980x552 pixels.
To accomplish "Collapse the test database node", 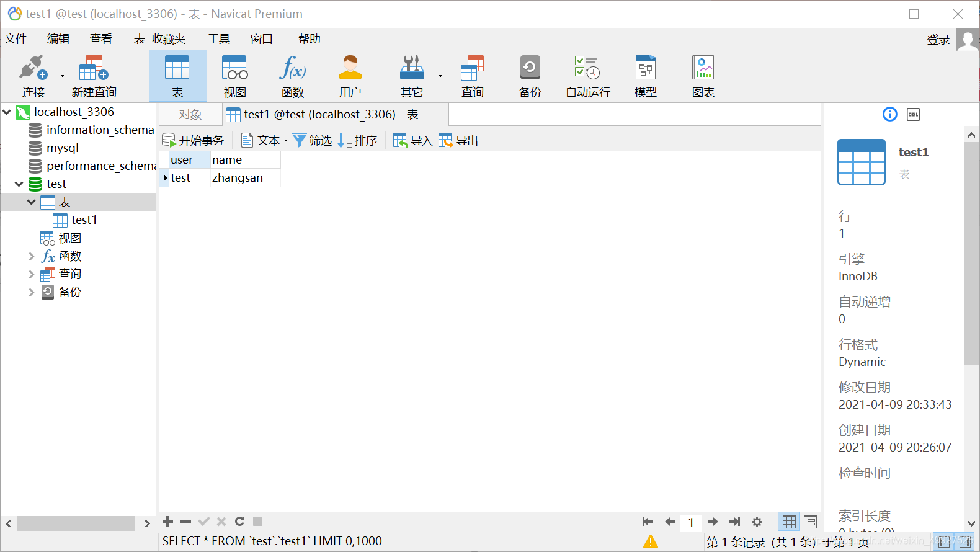I will [x=19, y=184].
